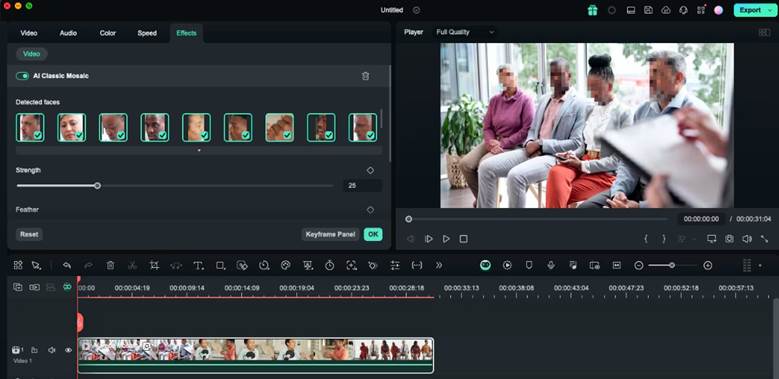This screenshot has height=379, width=779.
Task: Toggle the Feather keyframe diamond
Action: coord(370,210)
